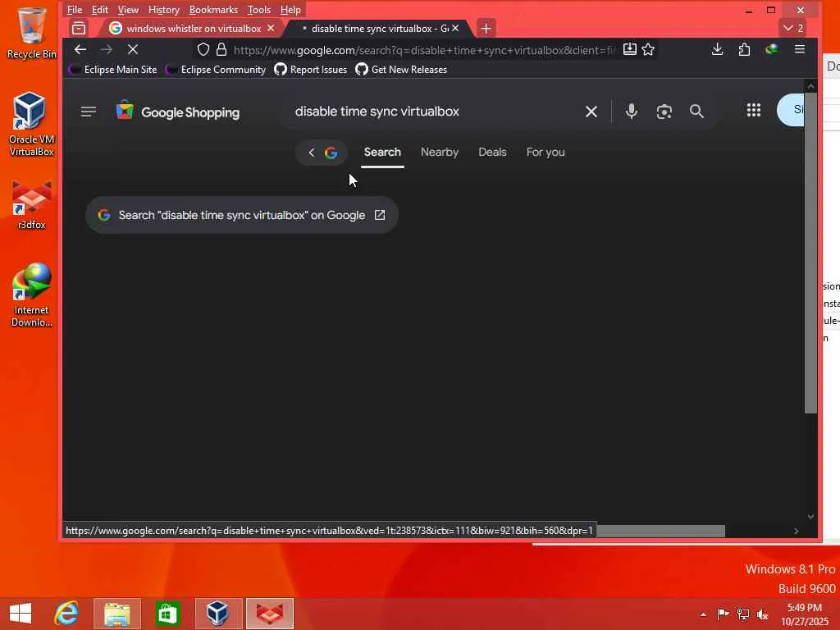Close windows whistler on virtualbox tab
This screenshot has width=840, height=630.
(271, 28)
